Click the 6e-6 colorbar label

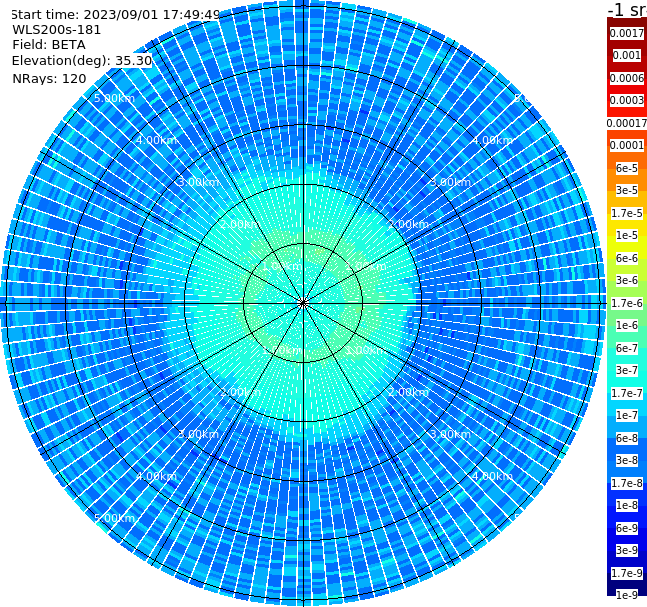[627, 258]
